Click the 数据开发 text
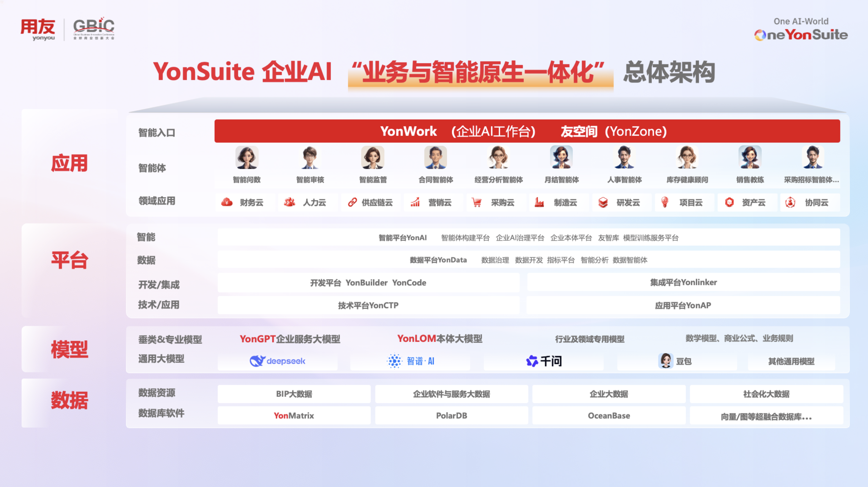This screenshot has width=868, height=487. (529, 260)
